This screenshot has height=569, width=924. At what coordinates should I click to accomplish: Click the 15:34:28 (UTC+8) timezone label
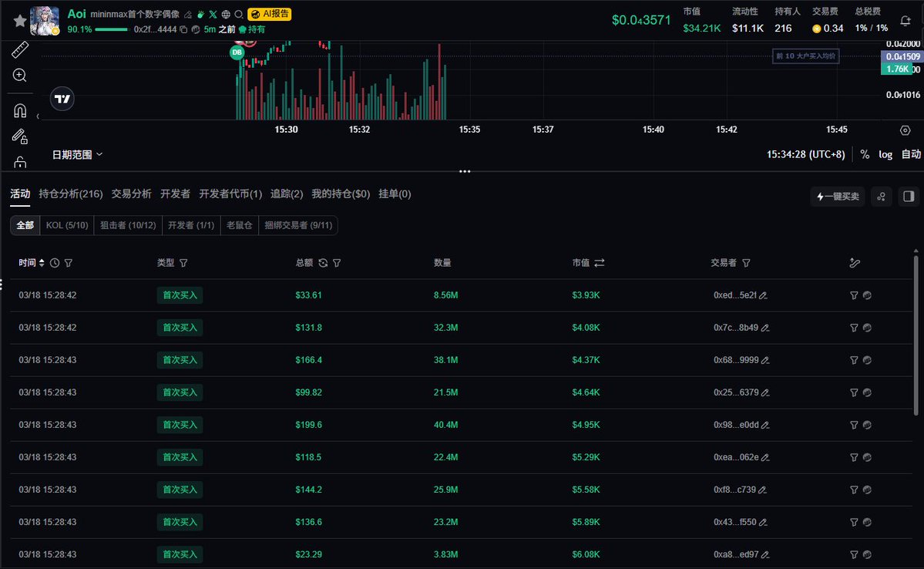[805, 154]
